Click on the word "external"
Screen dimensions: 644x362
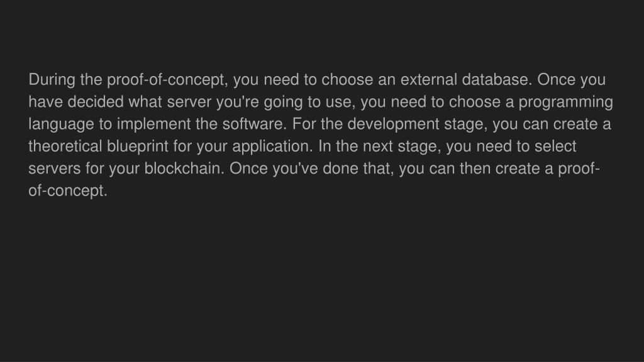428,80
